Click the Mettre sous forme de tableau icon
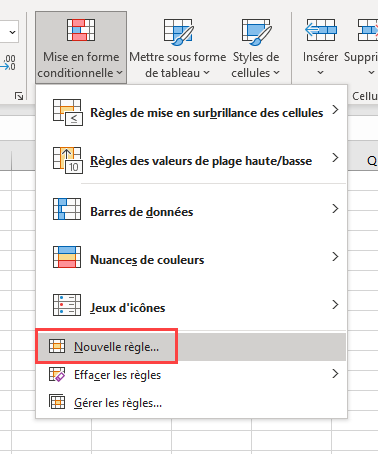 coord(178,32)
